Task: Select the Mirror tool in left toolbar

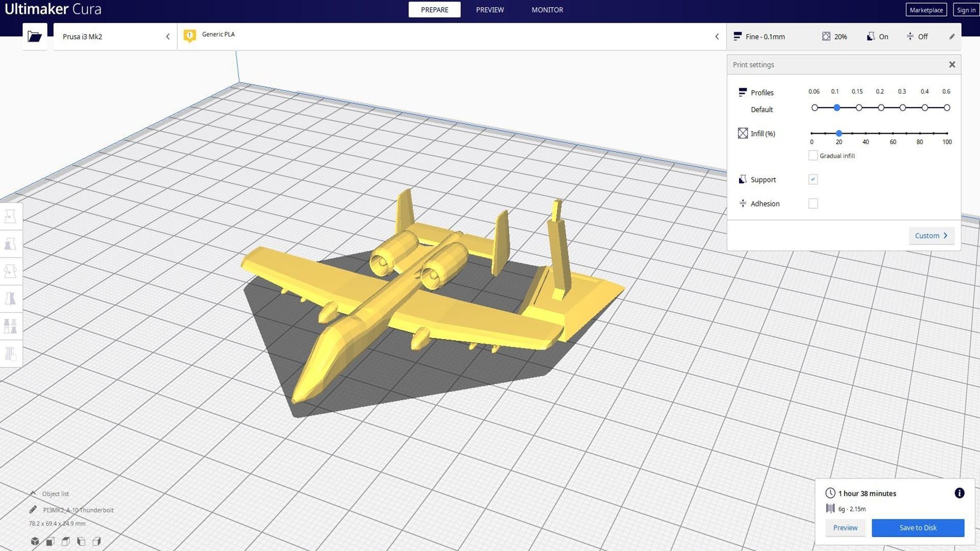Action: coord(11,298)
